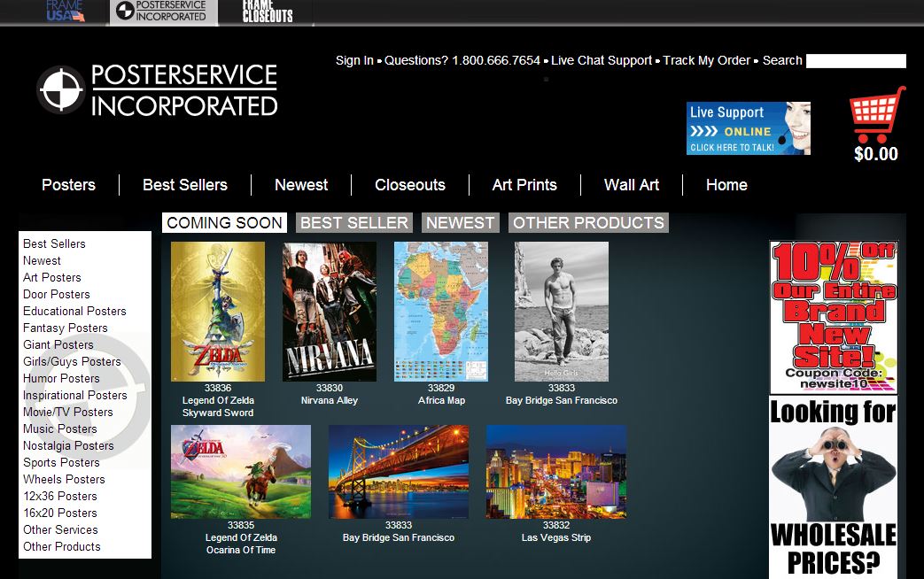Viewport: 924px width, 579px height.
Task: Open Wheels Posters category
Action: point(64,480)
